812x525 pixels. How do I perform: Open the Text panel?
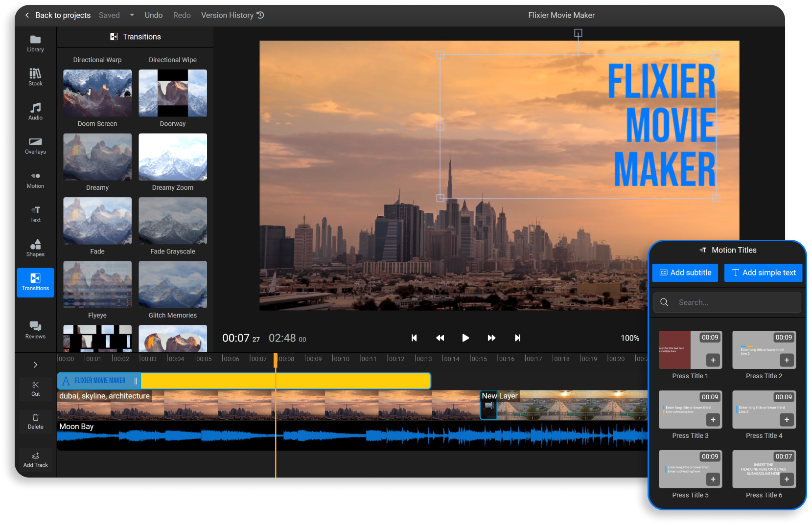pos(35,214)
